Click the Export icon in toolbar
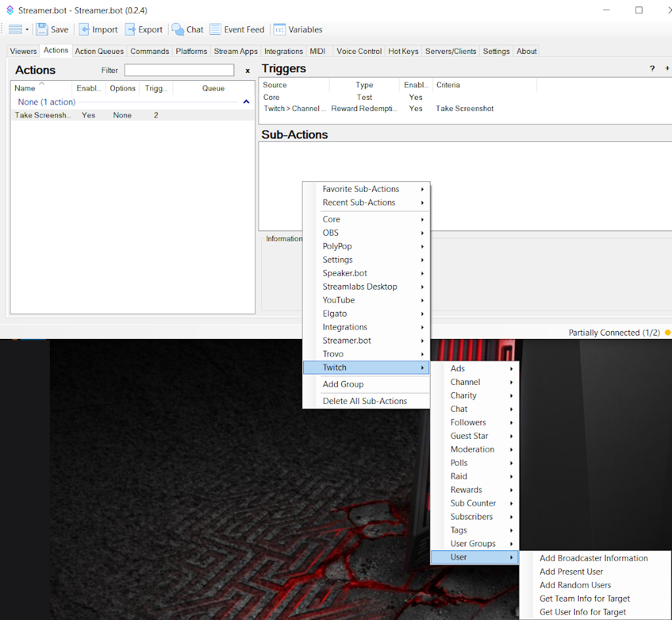The width and height of the screenshot is (672, 620). 131,30
